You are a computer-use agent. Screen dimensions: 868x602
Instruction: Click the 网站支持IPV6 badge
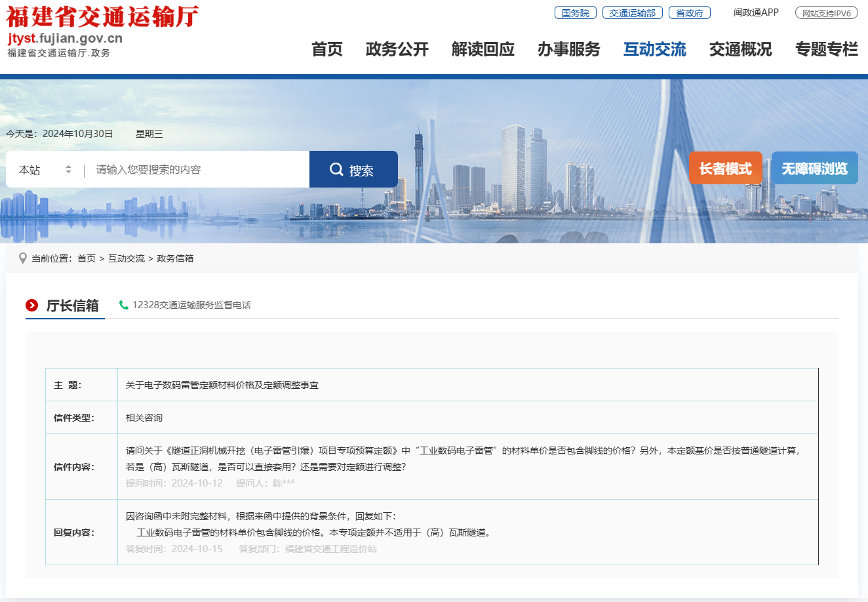pyautogui.click(x=826, y=12)
